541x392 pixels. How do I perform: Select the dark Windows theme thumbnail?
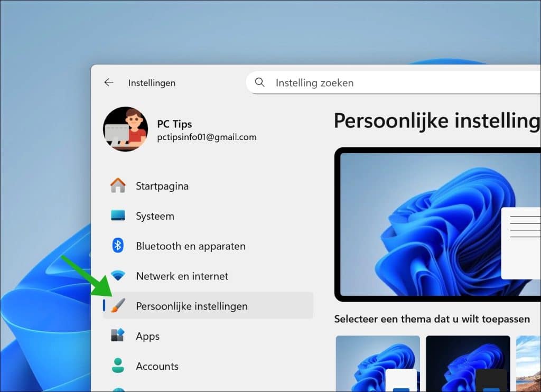pos(468,365)
